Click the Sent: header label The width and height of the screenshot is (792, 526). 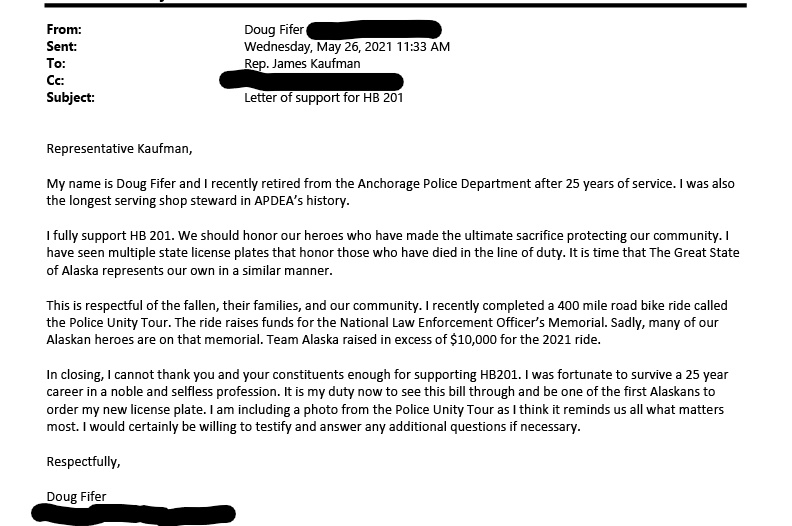pyautogui.click(x=62, y=46)
